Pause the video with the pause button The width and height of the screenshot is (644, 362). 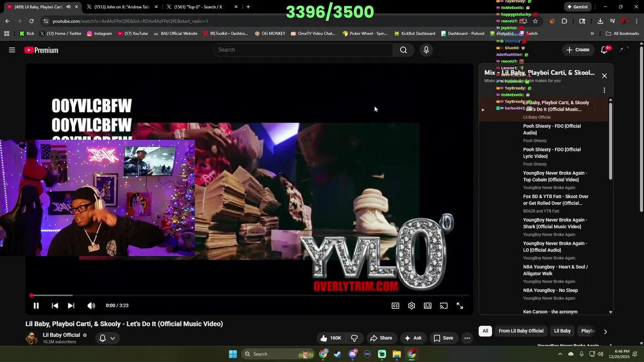[x=36, y=306]
